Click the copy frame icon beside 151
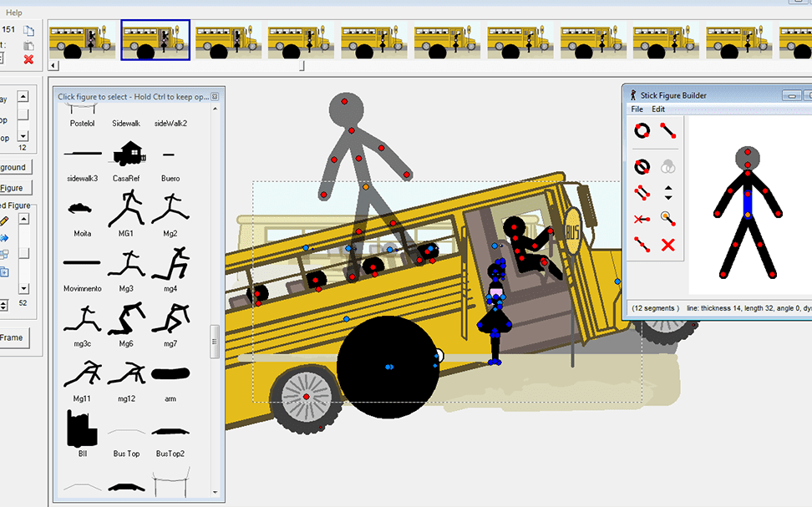Screen dimensions: 812x507 coord(28,31)
